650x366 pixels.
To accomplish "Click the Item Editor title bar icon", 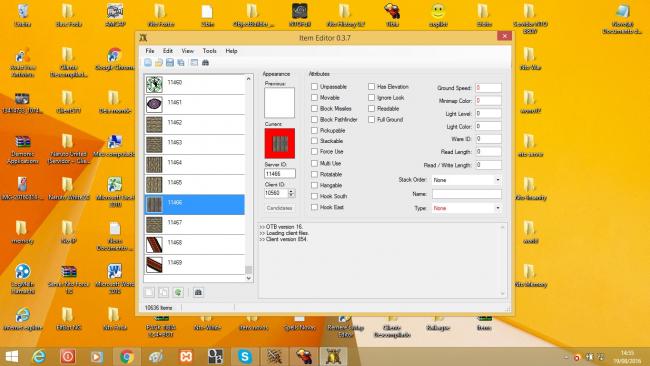I will (143, 38).
